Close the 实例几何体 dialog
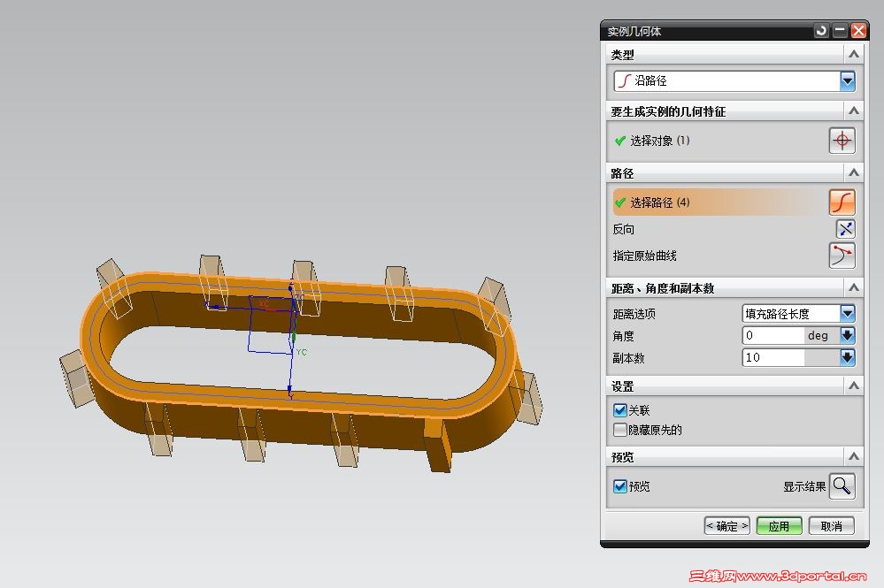 pyautogui.click(x=858, y=30)
